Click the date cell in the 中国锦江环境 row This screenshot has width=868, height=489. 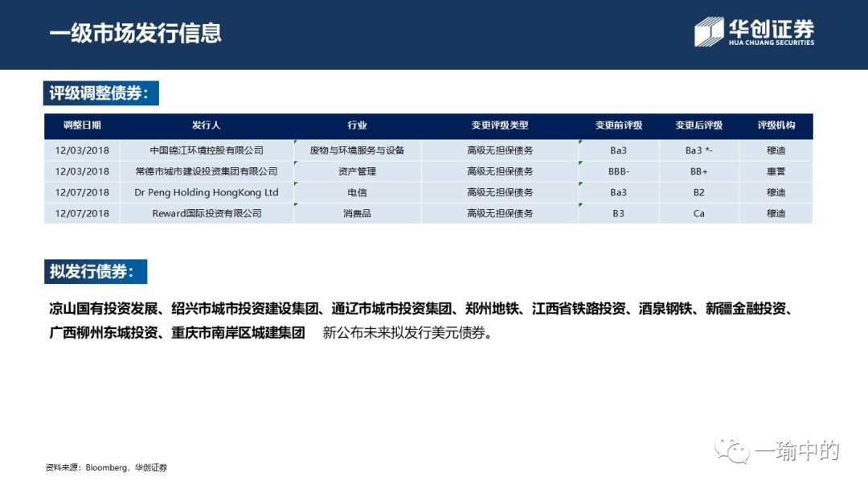pyautogui.click(x=82, y=150)
